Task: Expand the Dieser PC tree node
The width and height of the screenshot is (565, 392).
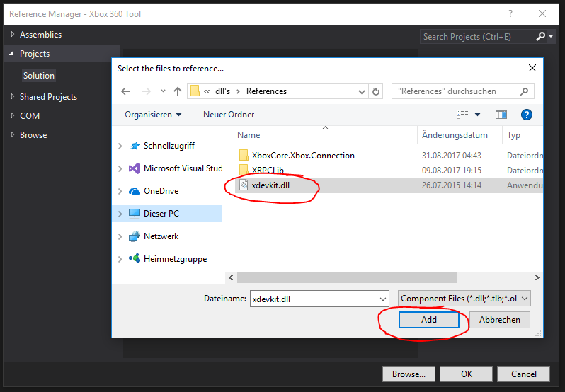Action: [x=120, y=214]
